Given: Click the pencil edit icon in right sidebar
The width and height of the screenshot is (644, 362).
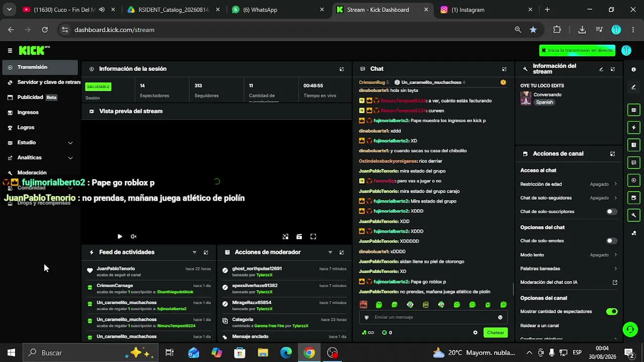Looking at the screenshot, I should (x=633, y=87).
